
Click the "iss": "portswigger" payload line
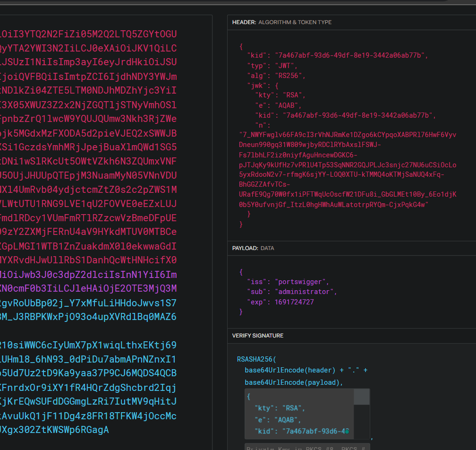coord(288,282)
